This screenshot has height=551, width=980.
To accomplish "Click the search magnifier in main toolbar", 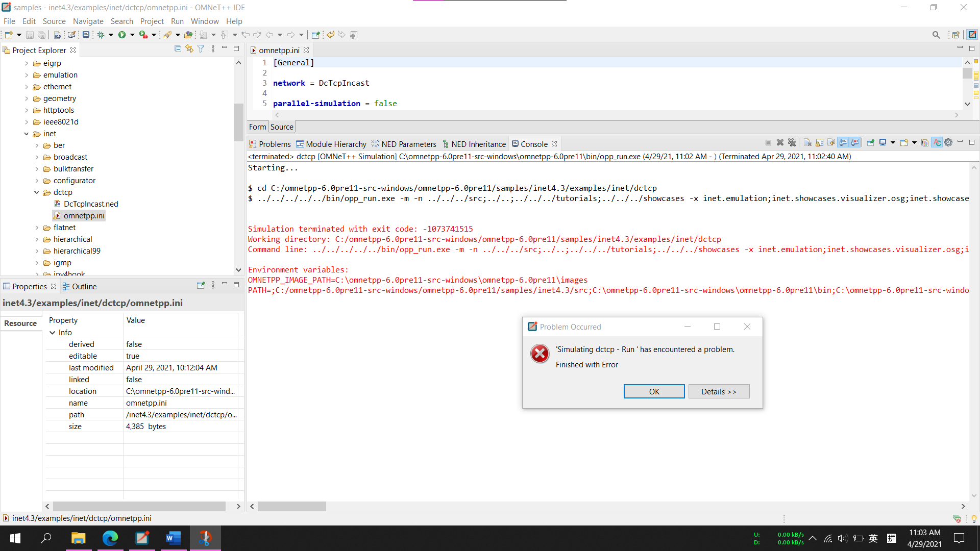I will click(936, 35).
